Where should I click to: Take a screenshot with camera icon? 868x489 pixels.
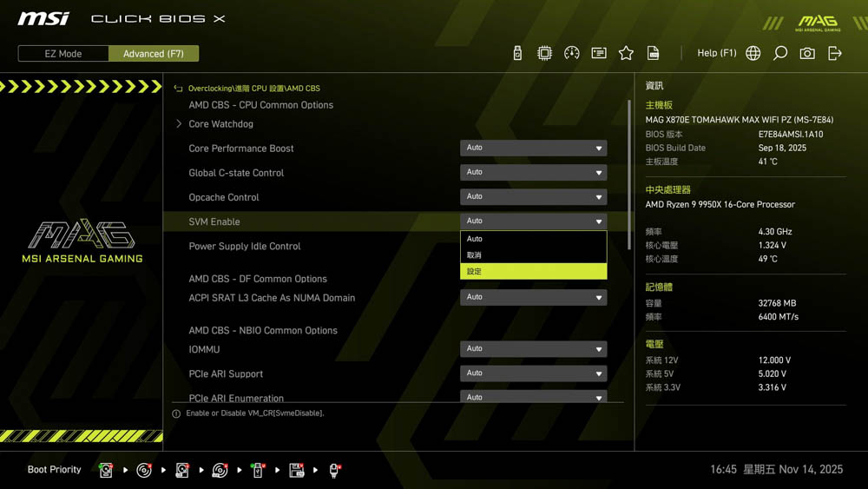(x=807, y=53)
